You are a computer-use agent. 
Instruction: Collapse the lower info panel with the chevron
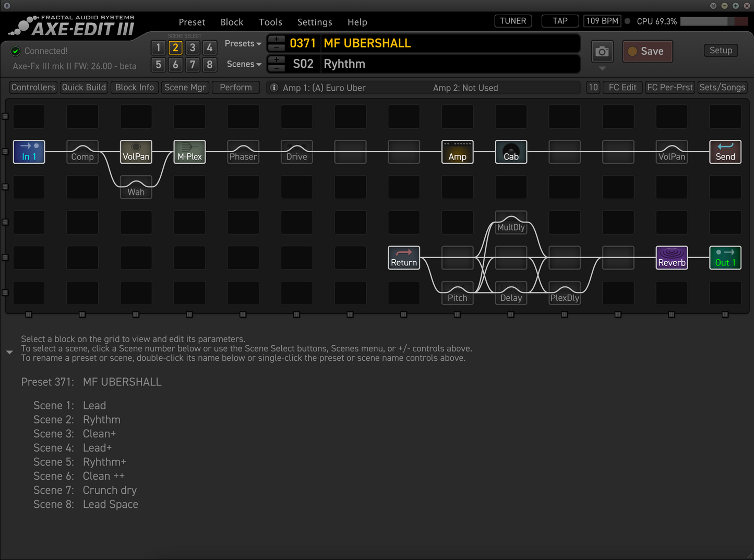pos(9,352)
